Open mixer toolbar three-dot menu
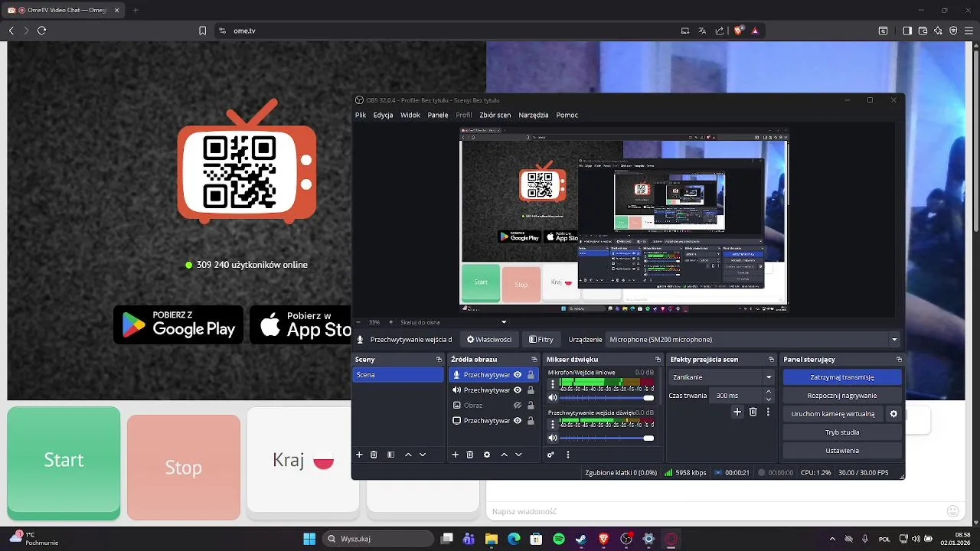The image size is (980, 551). [568, 455]
